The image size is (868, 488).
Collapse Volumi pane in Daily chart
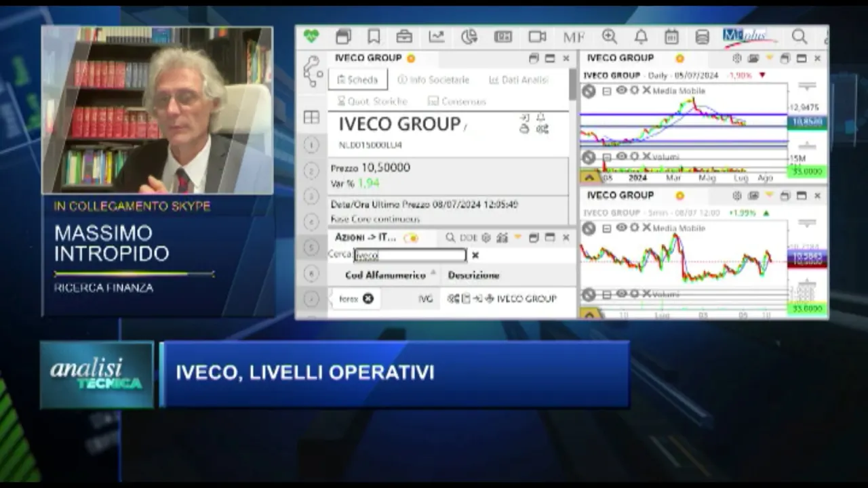pos(607,157)
